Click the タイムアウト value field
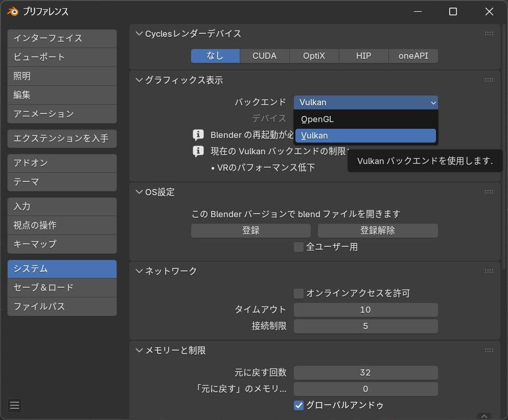508x420 pixels. 366,310
